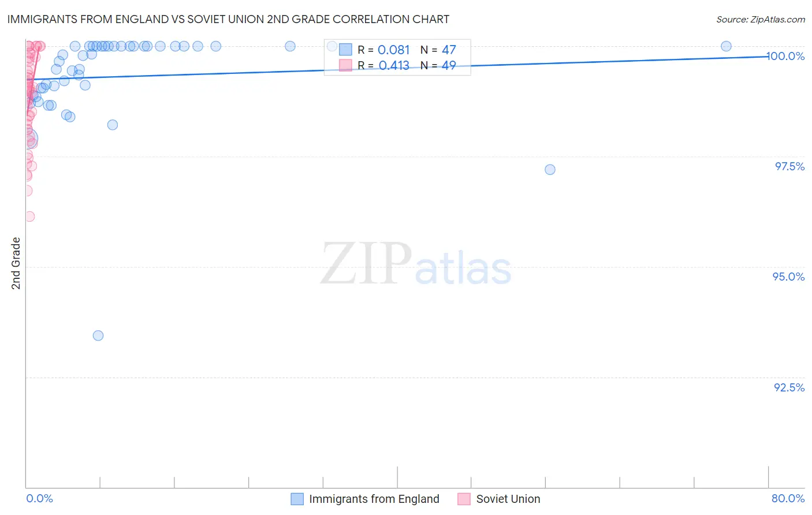Click the pink R = 0.413 stats swatch
Screen dimensions: 812x515
coord(345,65)
